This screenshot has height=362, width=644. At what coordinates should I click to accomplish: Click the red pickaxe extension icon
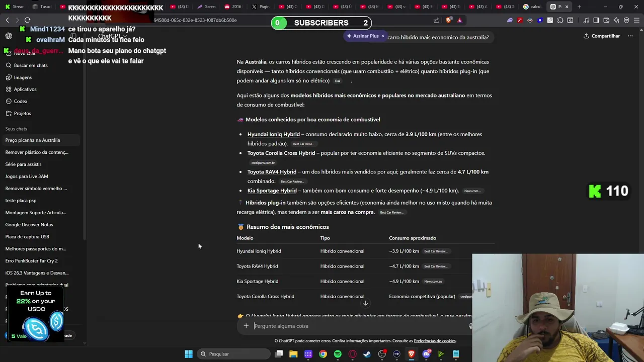[x=520, y=20]
